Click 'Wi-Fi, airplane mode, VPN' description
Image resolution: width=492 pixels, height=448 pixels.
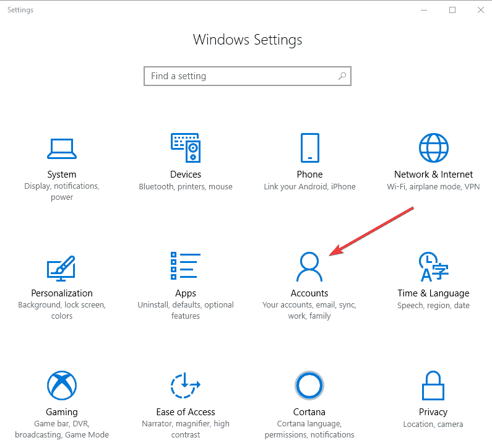click(433, 187)
